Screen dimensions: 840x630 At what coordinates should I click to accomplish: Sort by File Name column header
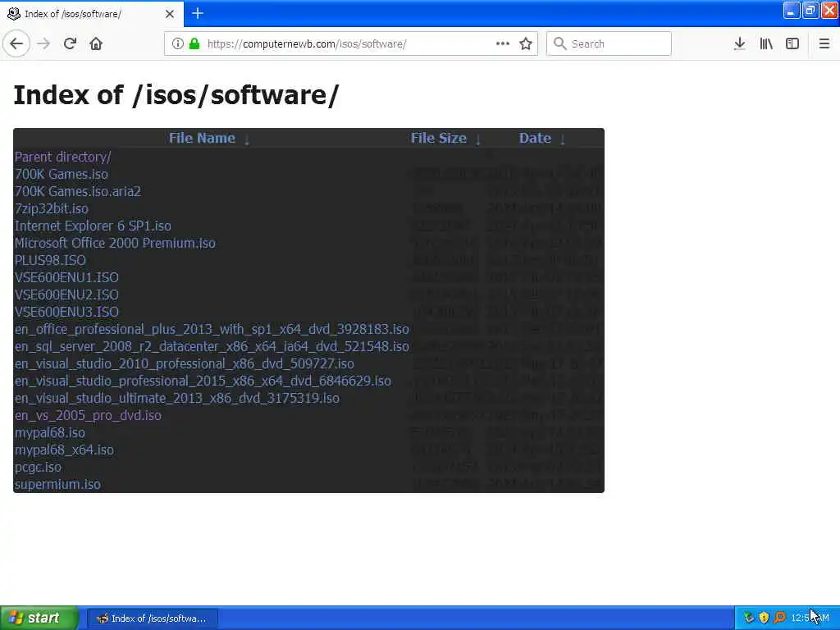[x=202, y=138]
